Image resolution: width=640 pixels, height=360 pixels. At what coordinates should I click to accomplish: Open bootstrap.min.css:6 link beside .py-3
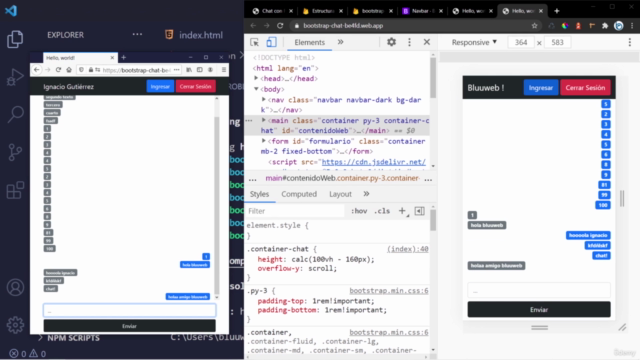tap(389, 291)
